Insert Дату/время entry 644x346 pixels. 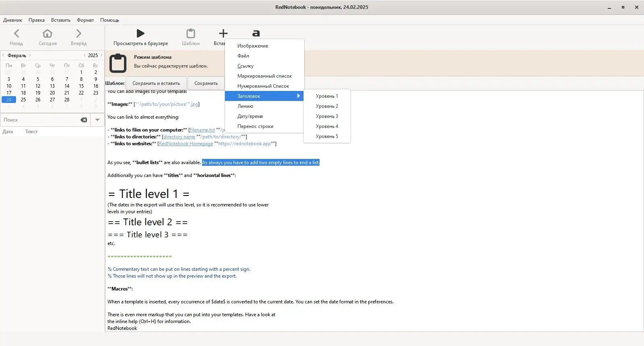[264, 116]
